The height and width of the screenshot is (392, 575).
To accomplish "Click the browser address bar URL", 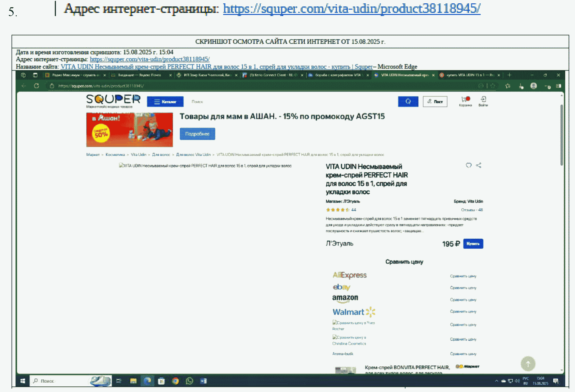I will click(101, 86).
